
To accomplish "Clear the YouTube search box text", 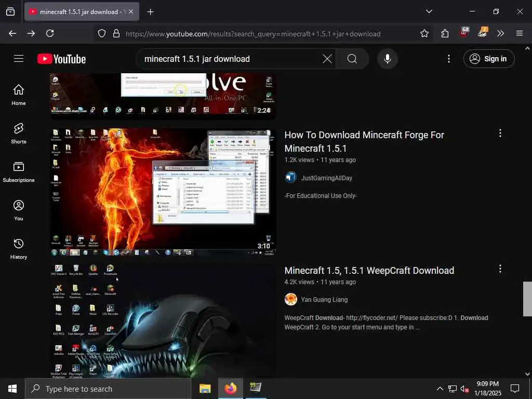I will (x=327, y=59).
